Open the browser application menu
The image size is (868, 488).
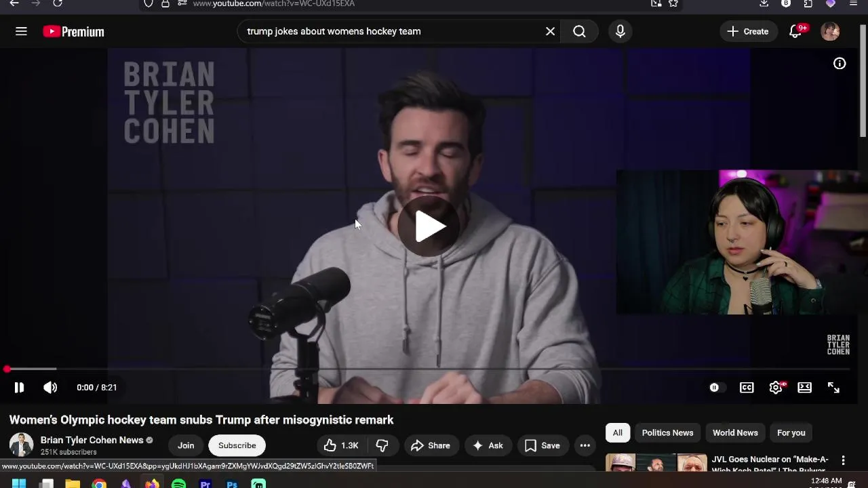(x=853, y=3)
